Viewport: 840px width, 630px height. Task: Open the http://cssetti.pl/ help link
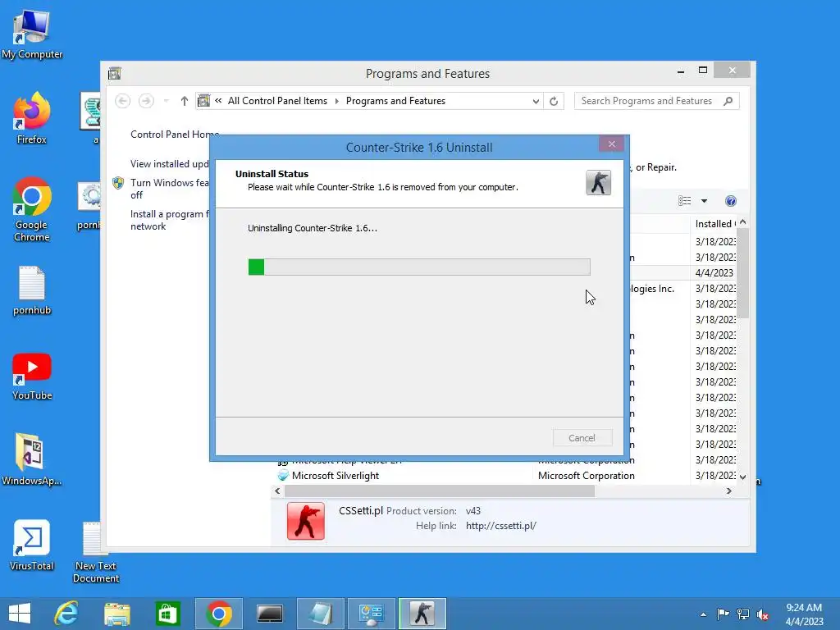tap(501, 526)
